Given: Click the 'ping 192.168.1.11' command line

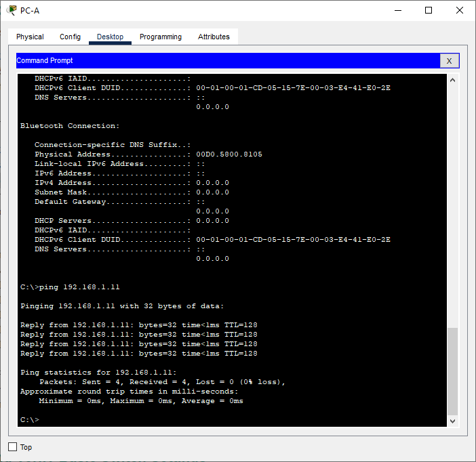Looking at the screenshot, I should pos(70,287).
